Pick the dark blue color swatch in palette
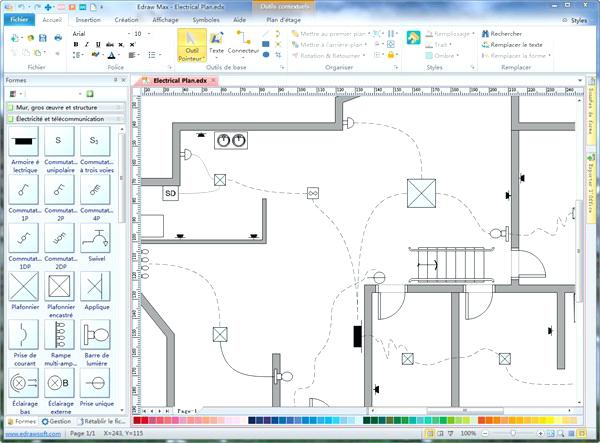Image resolution: width=600 pixels, height=443 pixels. [x=252, y=420]
